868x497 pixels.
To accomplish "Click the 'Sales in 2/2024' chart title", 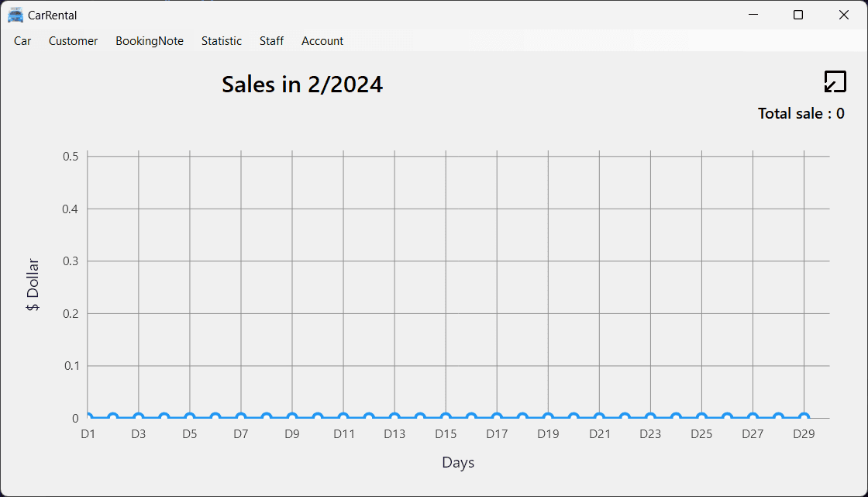I will tap(302, 84).
